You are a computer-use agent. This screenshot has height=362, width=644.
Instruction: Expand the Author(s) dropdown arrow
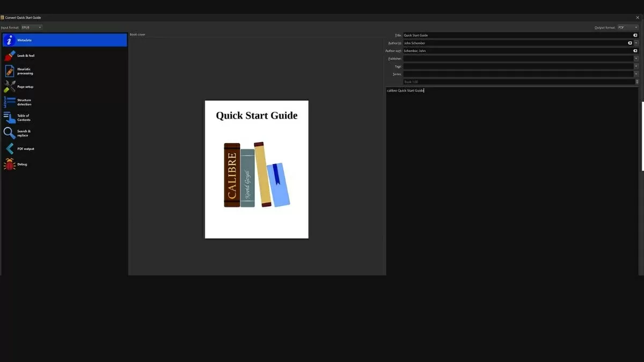(638, 43)
